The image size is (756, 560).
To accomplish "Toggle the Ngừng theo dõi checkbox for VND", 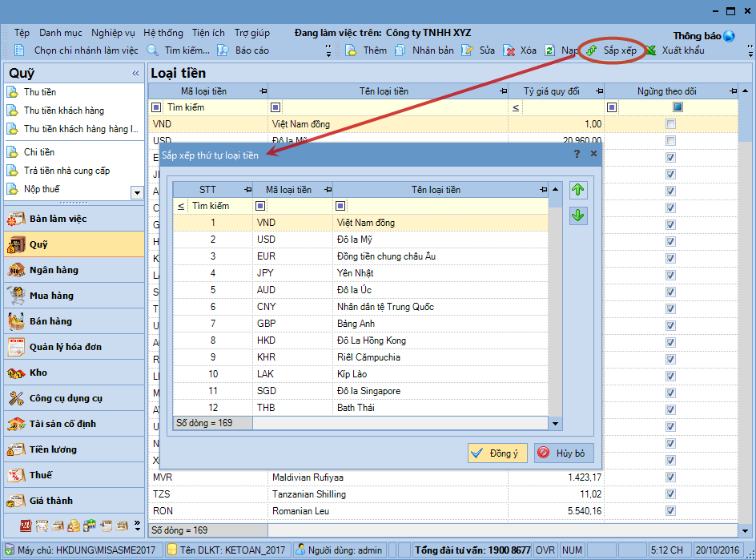I will [670, 124].
